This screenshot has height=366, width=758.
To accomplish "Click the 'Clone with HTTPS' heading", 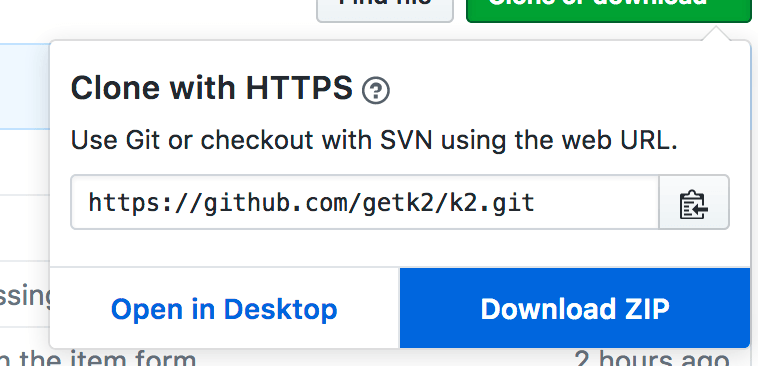I will [212, 88].
